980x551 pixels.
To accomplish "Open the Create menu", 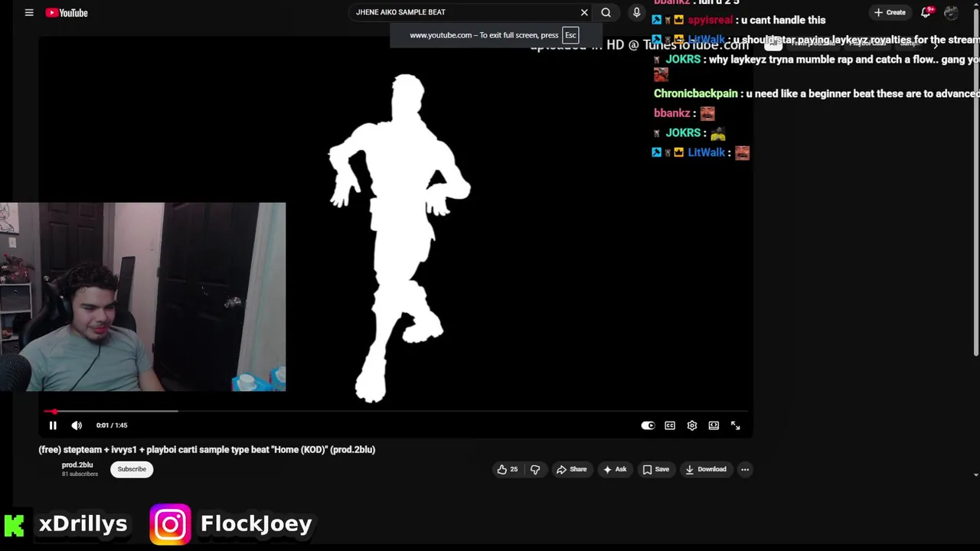I will 890,12.
